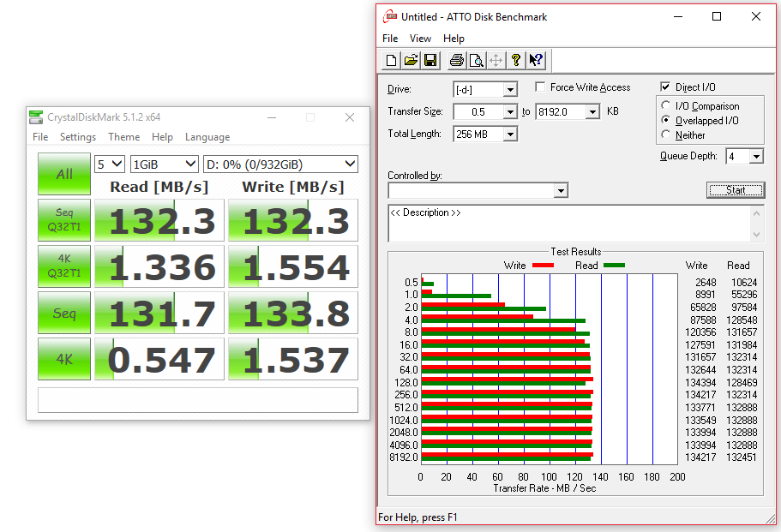Screen dimensions: 781x532
Task: Open the View menu in ATTO Disk Benchmark
Action: pyautogui.click(x=420, y=39)
